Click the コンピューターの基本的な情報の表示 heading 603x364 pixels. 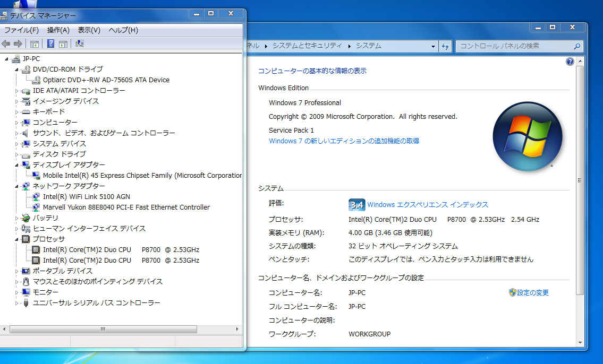(x=312, y=71)
